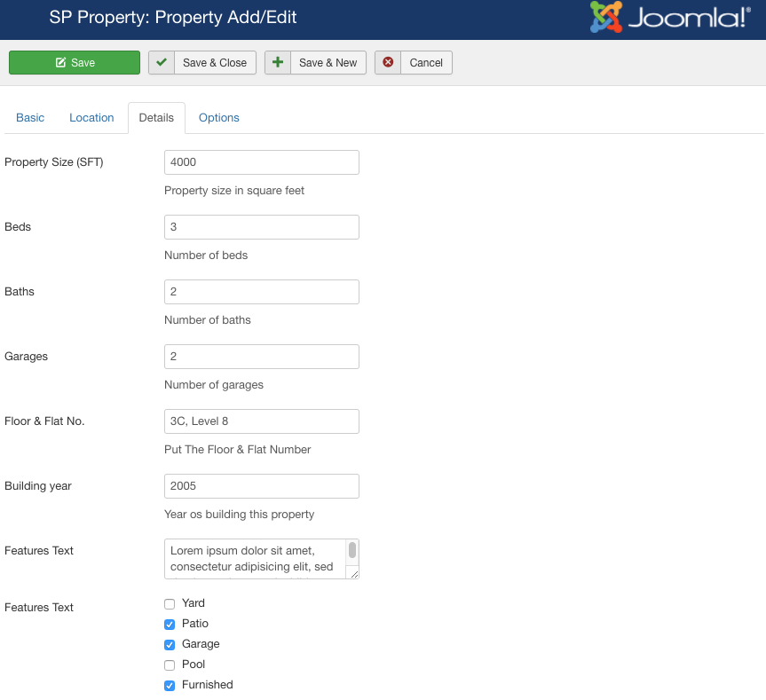Enable the Pool checkbox
The image size is (766, 700).
(170, 665)
